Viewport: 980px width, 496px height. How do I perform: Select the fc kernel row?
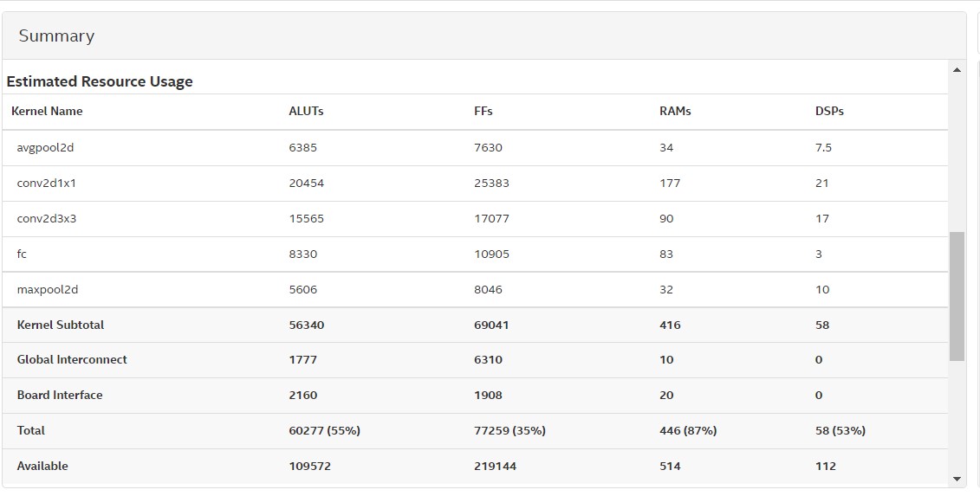coord(23,254)
